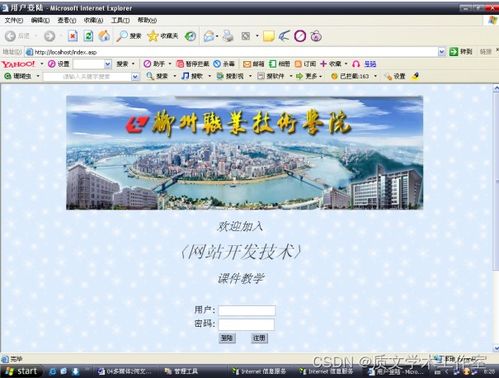
Task: Expand the second toolbar keyword search dropdown
Action: 135,77
